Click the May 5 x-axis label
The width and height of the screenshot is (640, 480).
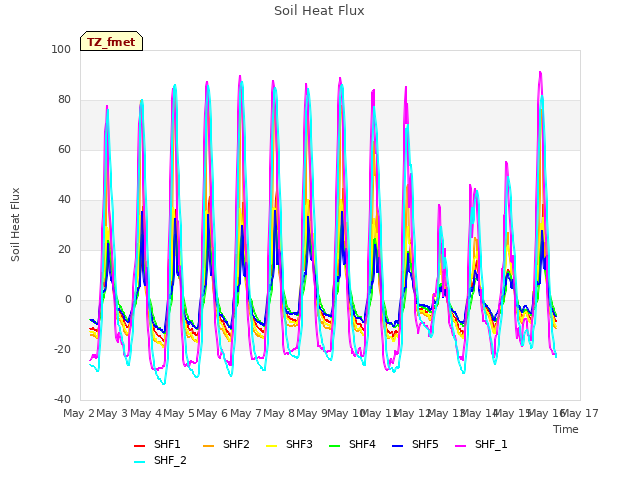179,413
